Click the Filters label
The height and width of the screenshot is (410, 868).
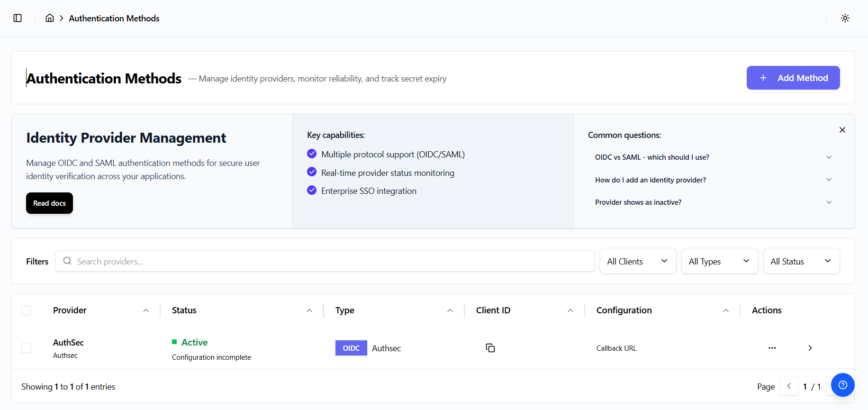click(37, 262)
